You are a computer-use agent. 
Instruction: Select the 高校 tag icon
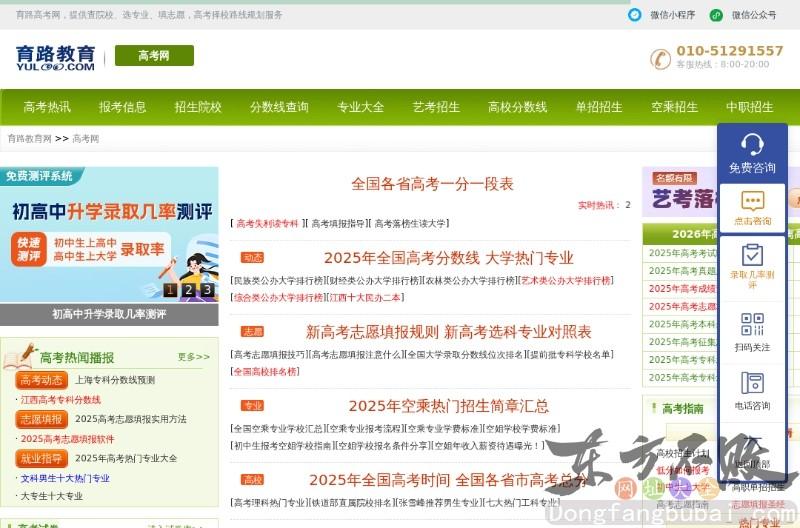click(253, 480)
